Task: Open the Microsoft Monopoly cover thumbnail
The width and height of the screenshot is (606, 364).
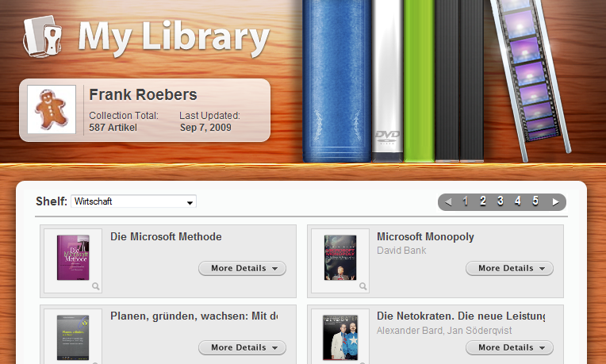Action: (340, 258)
